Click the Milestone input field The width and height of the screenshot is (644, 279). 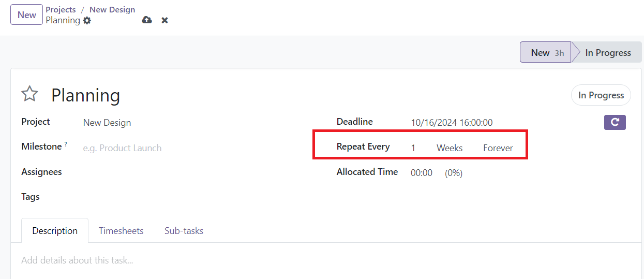197,148
